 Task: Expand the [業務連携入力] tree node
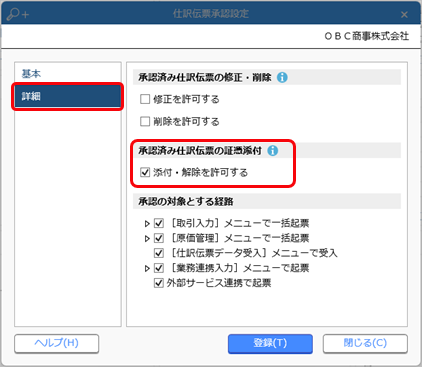[147, 268]
